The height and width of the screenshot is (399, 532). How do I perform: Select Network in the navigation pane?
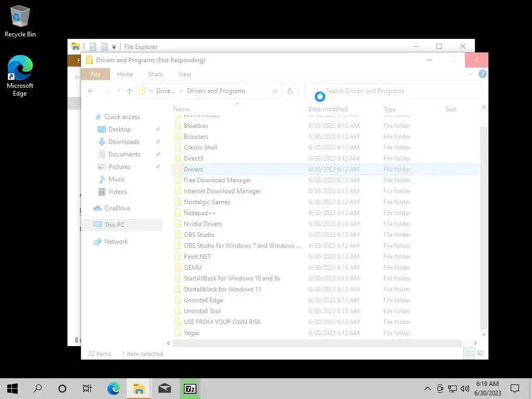point(116,242)
